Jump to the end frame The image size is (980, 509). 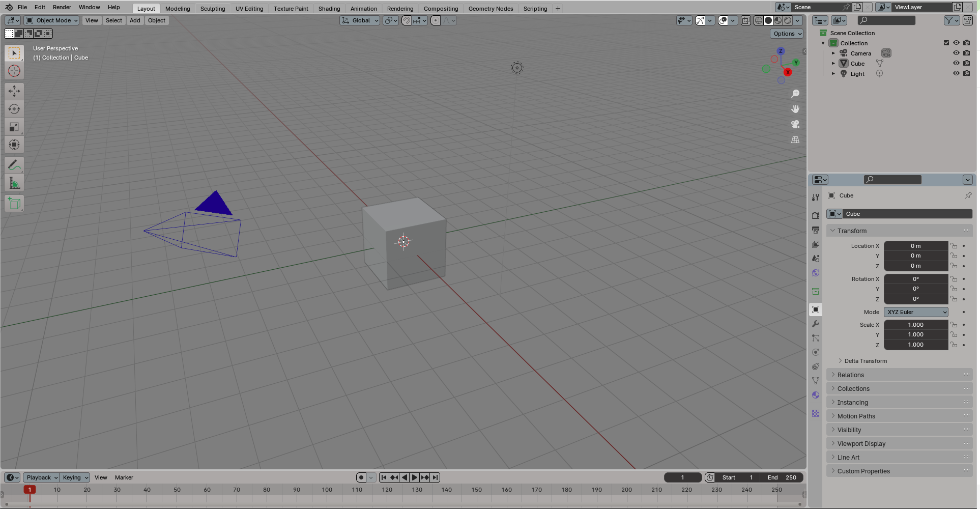[435, 477]
